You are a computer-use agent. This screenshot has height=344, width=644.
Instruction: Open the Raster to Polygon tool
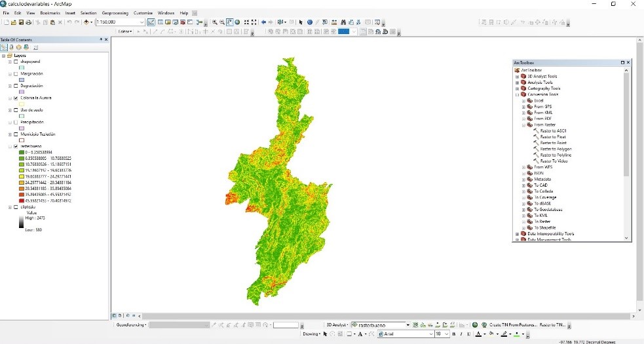556,149
